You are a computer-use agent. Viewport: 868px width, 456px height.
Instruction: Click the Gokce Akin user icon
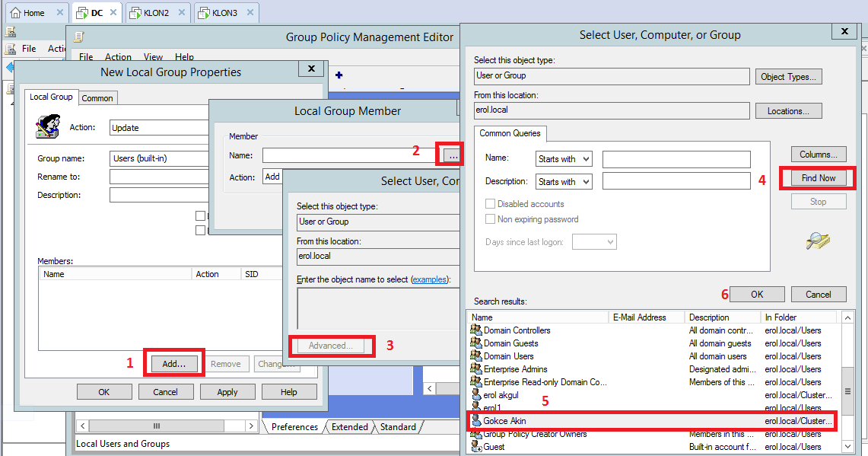[476, 421]
